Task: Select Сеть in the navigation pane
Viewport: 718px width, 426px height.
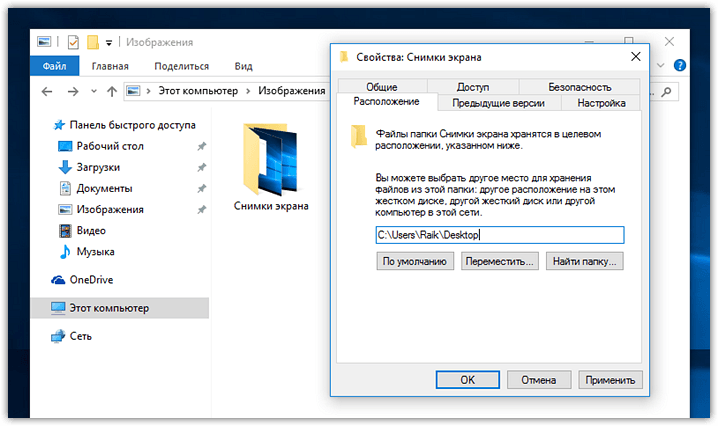Action: pyautogui.click(x=81, y=336)
